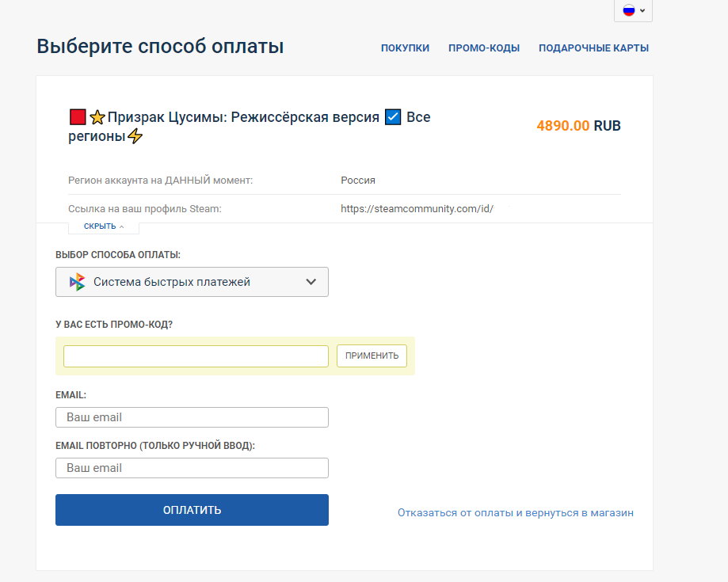Open Система быстрых платежей payment dropdown
The height and width of the screenshot is (582, 728).
pos(192,282)
